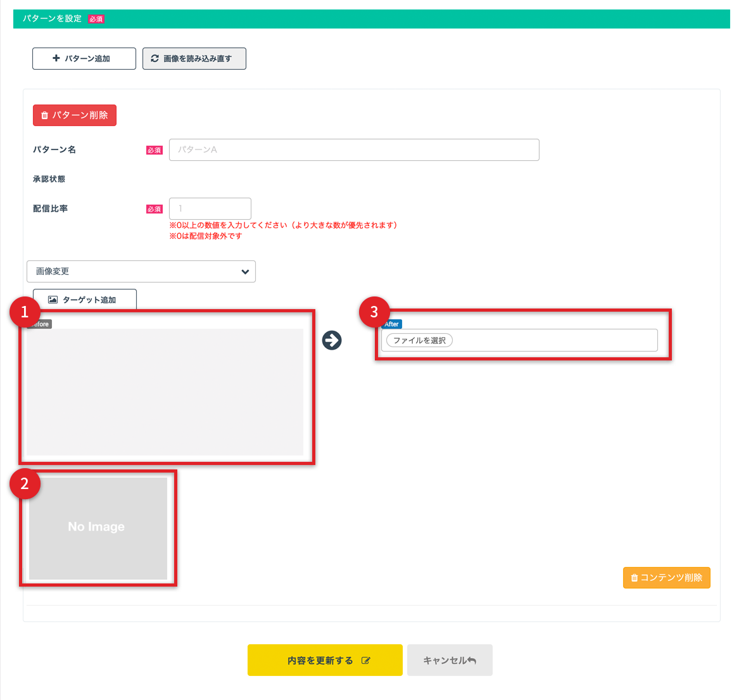This screenshot has width=739, height=700.
Task: Open the 画像変更 dropdown
Action: coord(141,271)
